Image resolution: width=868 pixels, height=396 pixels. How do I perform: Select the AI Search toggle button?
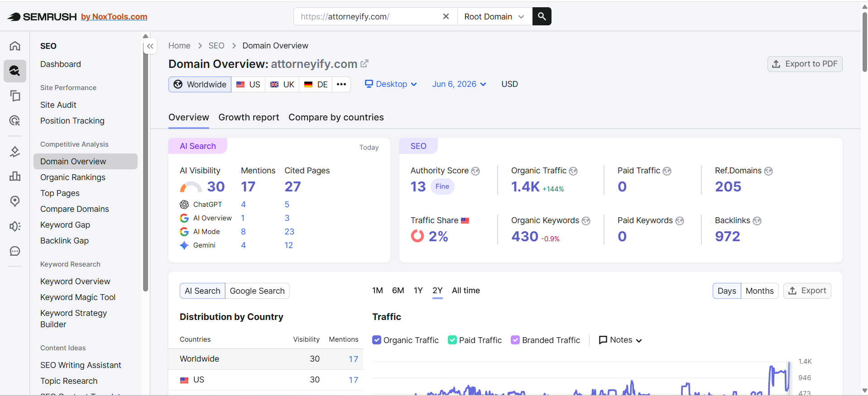point(202,291)
